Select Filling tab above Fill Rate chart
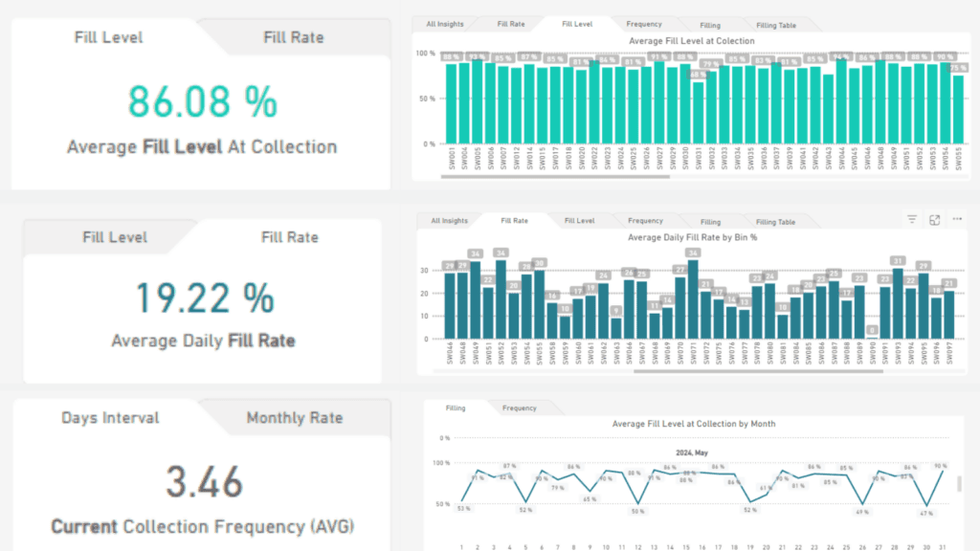The image size is (980, 551). coord(710,222)
